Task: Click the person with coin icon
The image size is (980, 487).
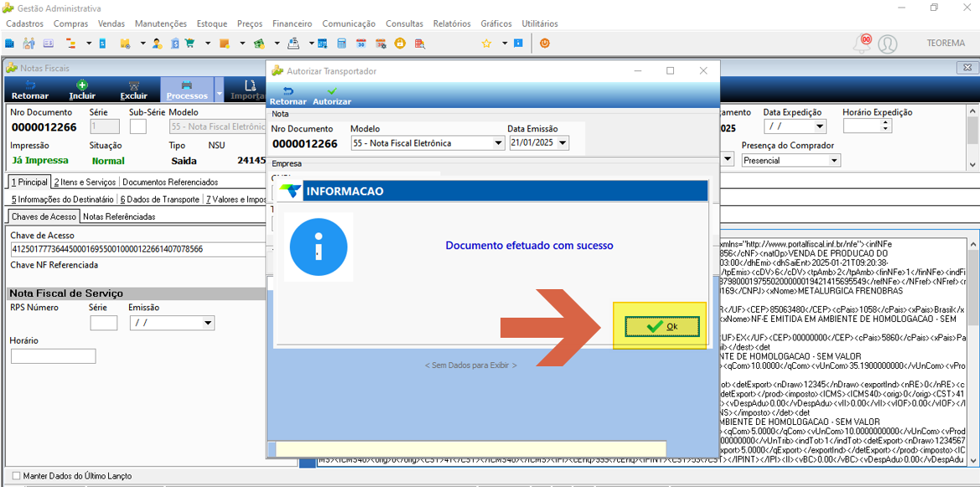Action: click(x=158, y=43)
